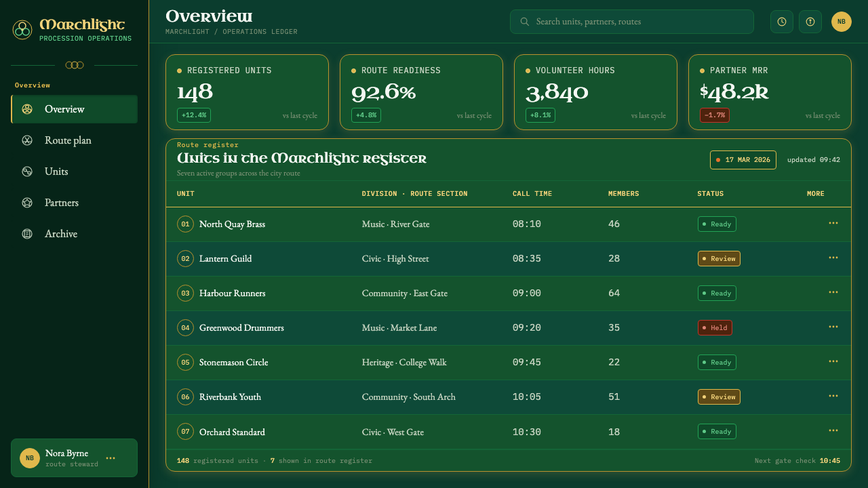This screenshot has width=868, height=488.
Task: Click Next gate check 10:45
Action: click(797, 461)
